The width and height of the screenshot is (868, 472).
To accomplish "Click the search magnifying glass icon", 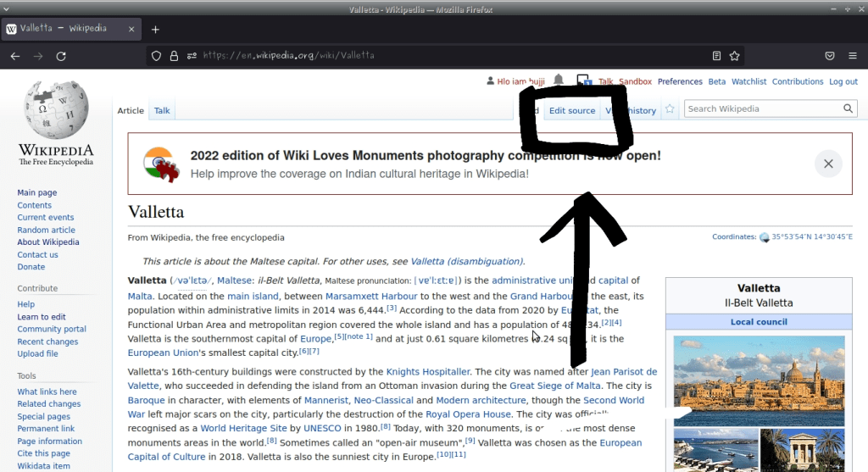I will (849, 109).
